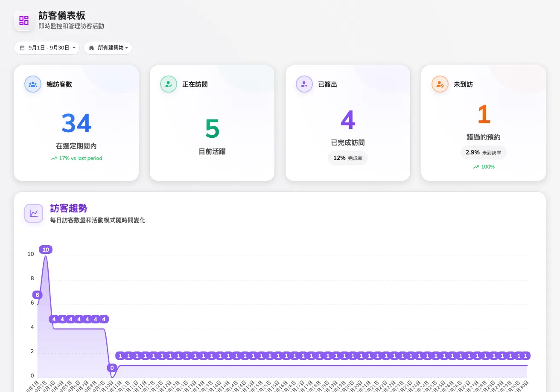Click the green currently-visiting person icon

[169, 84]
